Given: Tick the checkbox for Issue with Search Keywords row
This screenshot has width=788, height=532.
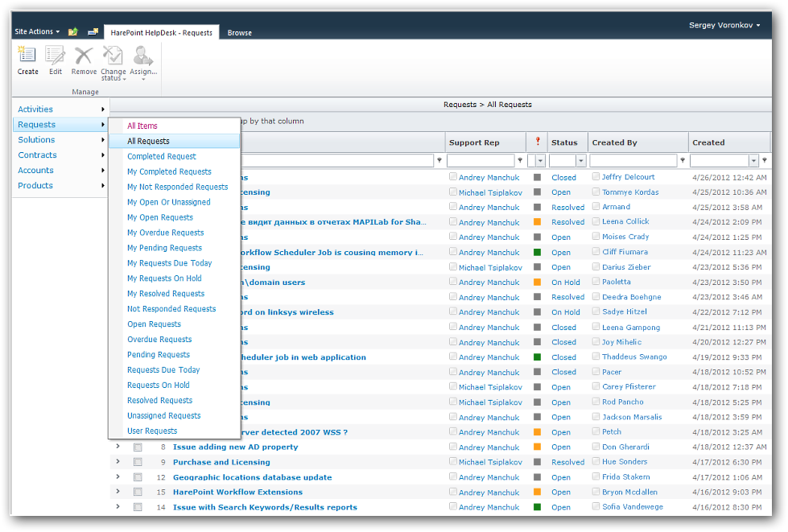Looking at the screenshot, I should click(138, 507).
